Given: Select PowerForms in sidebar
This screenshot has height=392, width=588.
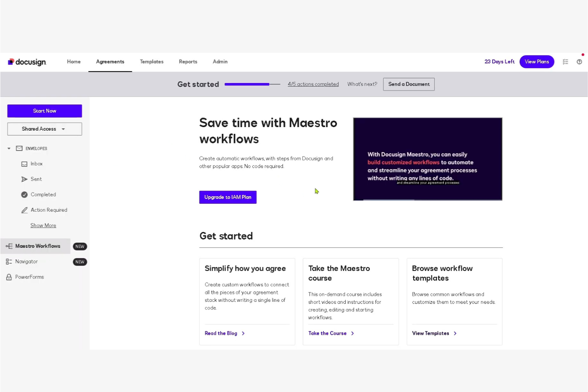Looking at the screenshot, I should coord(29,277).
